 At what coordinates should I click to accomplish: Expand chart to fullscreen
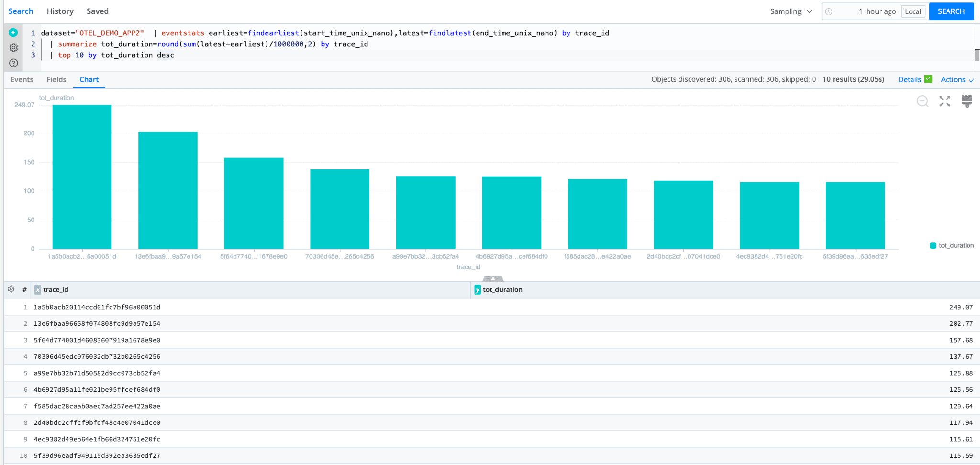[944, 101]
